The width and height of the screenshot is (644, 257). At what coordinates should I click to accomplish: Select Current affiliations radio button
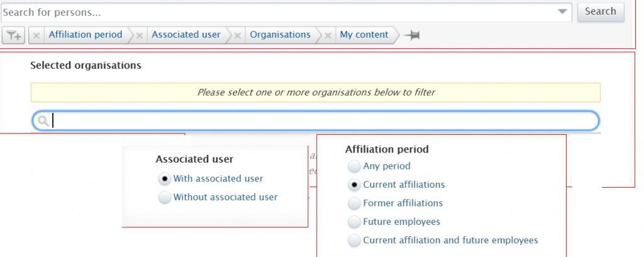[355, 185]
